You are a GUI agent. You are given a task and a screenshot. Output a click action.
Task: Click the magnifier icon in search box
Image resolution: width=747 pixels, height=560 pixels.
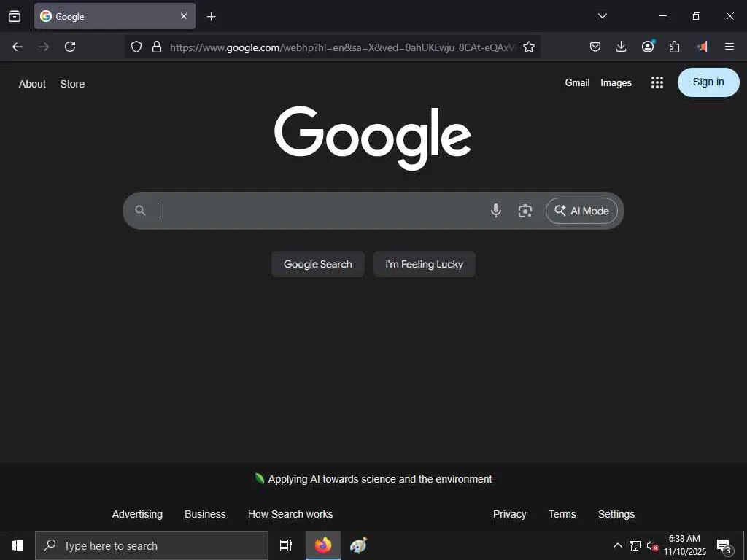point(140,211)
